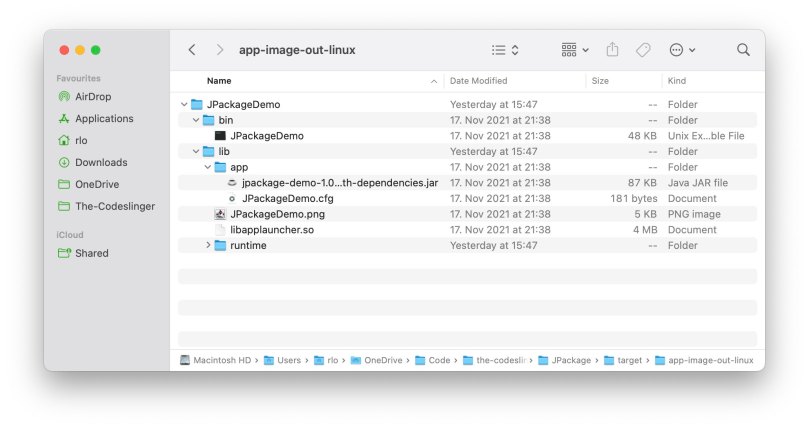This screenshot has height=429, width=809.
Task: Expand the runtime folder
Action: (x=208, y=246)
